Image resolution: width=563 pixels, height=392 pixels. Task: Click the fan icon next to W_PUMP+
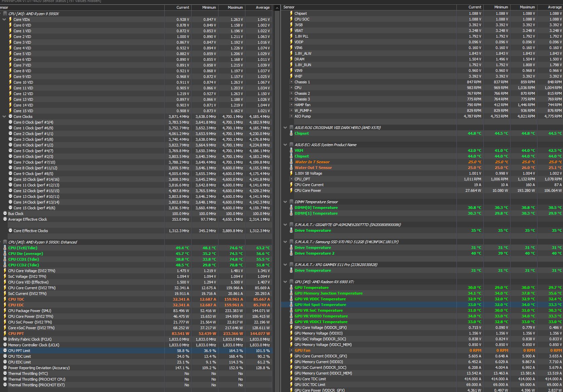(x=291, y=111)
